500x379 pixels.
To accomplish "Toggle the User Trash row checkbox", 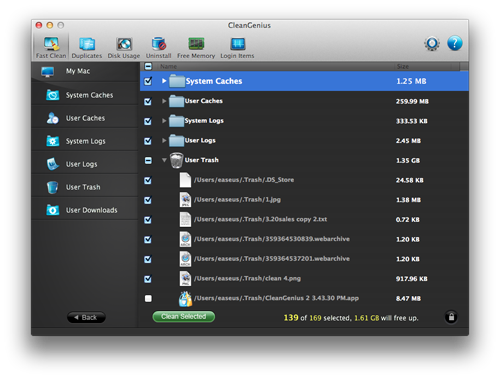I will 148,161.
